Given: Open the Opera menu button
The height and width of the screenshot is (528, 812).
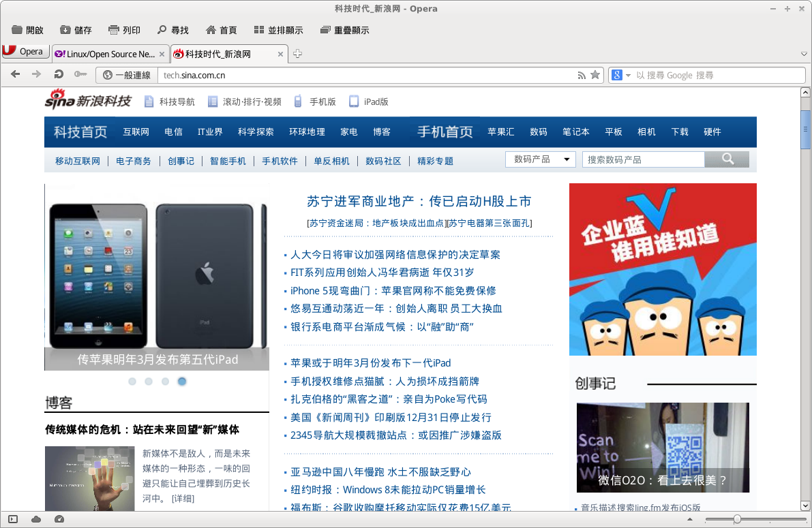Looking at the screenshot, I should [25, 51].
